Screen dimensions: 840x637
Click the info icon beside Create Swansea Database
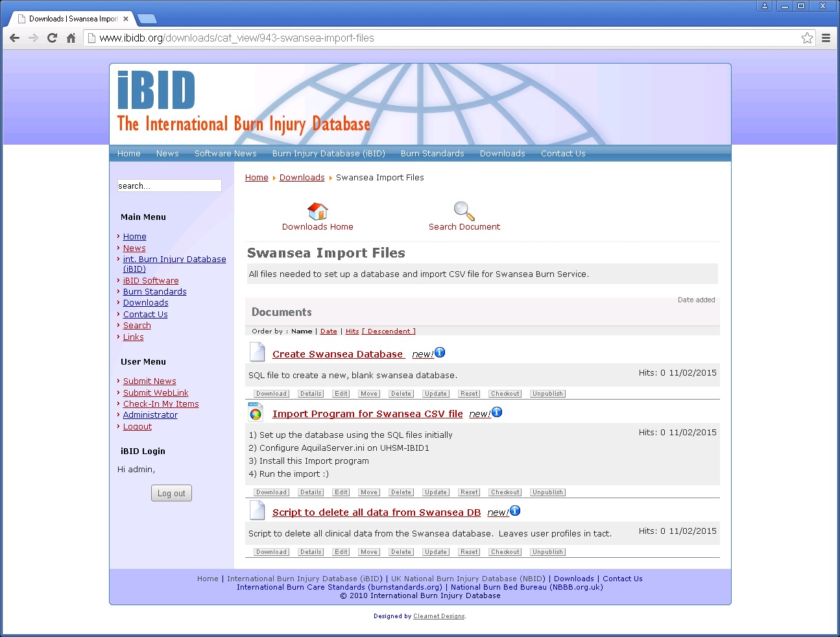pos(440,352)
